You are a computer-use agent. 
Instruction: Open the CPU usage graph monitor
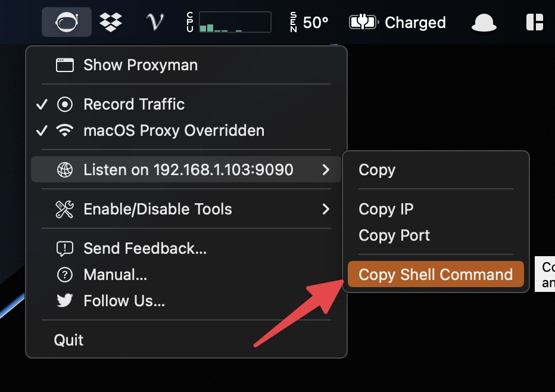click(x=229, y=22)
